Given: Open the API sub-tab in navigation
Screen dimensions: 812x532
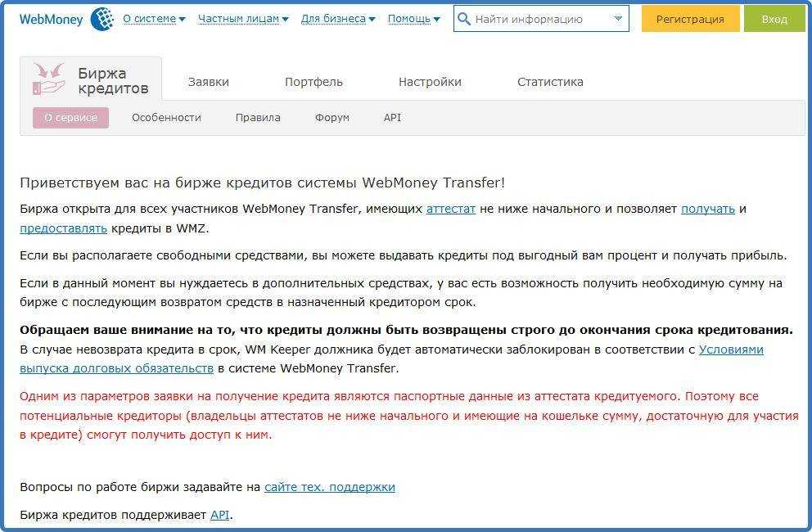Looking at the screenshot, I should [392, 118].
